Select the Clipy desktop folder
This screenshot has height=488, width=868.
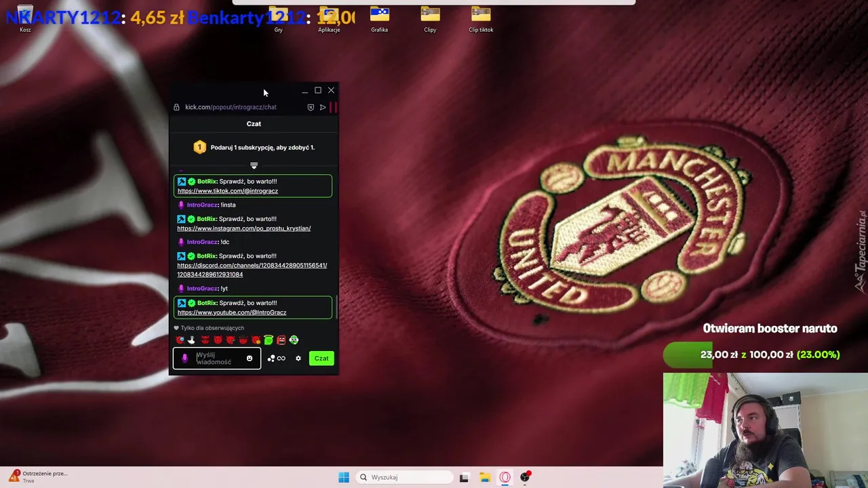point(430,19)
